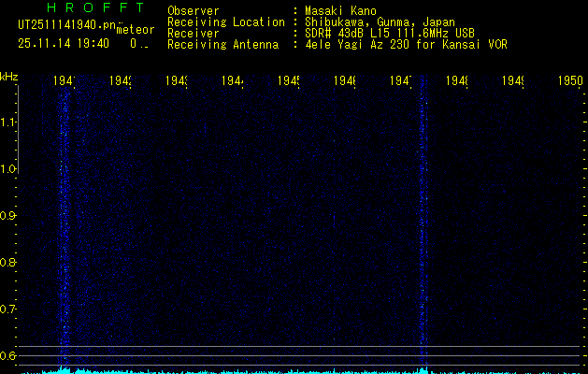This screenshot has width=588, height=374.
Task: Click the 'meteor' label
Action: pyautogui.click(x=136, y=30)
